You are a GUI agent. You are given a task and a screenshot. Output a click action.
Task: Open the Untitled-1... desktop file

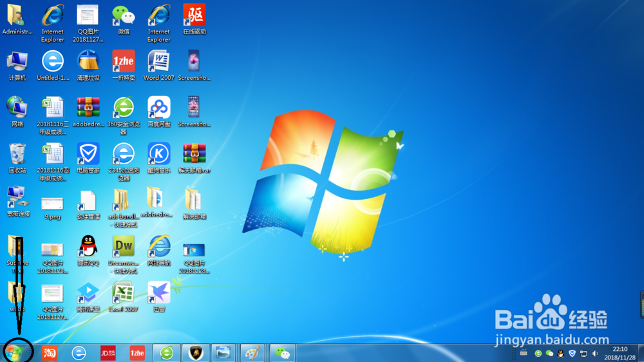click(53, 66)
